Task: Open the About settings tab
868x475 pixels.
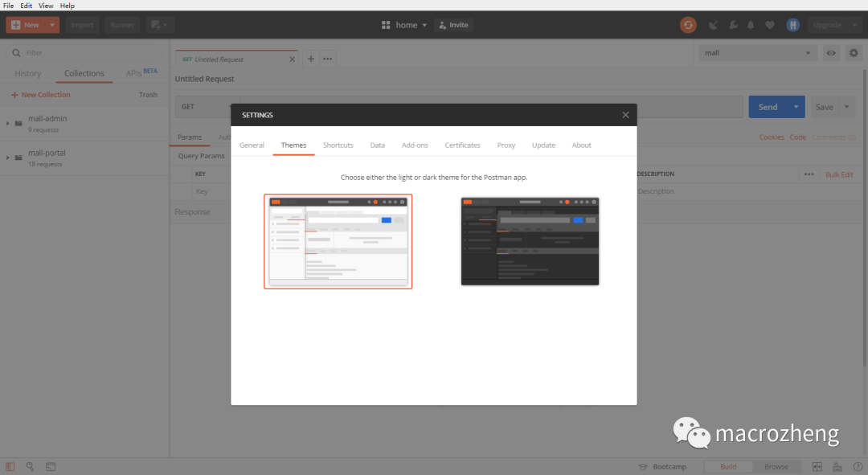Action: coord(581,145)
